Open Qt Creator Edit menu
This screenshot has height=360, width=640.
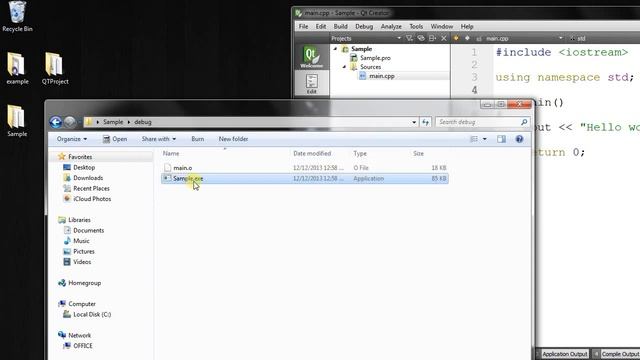pyautogui.click(x=321, y=27)
